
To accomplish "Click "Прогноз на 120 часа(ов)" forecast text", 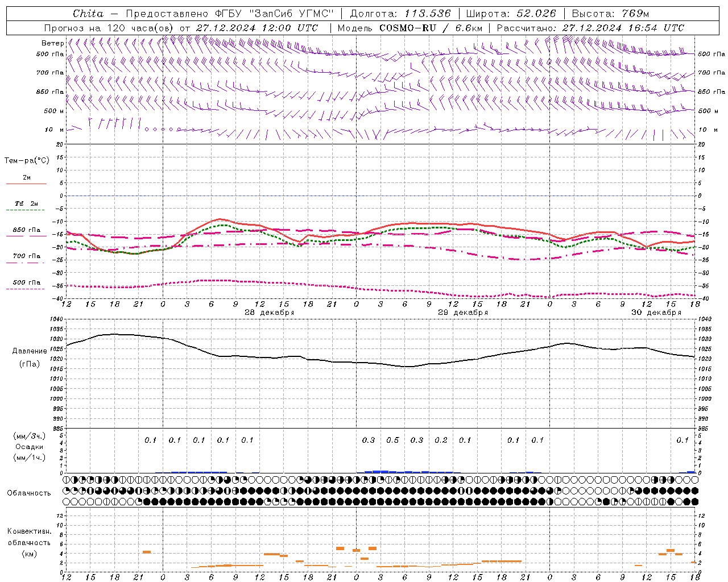I will click(109, 28).
